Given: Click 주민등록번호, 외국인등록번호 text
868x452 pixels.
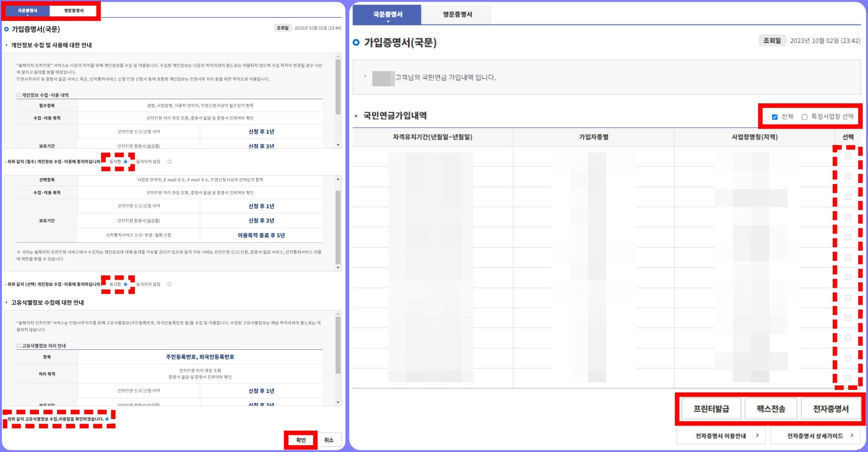Looking at the screenshot, I should tap(200, 357).
